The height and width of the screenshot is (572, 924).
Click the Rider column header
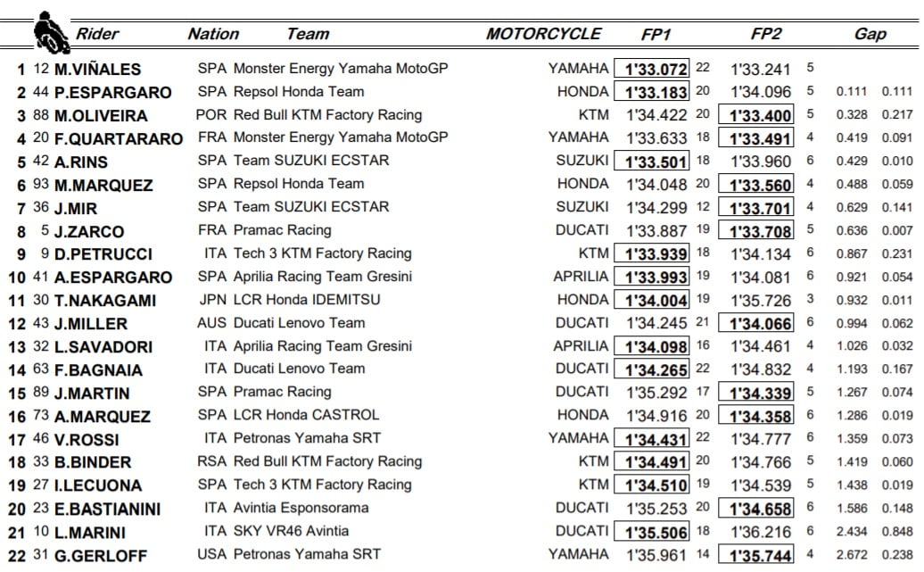pos(97,35)
